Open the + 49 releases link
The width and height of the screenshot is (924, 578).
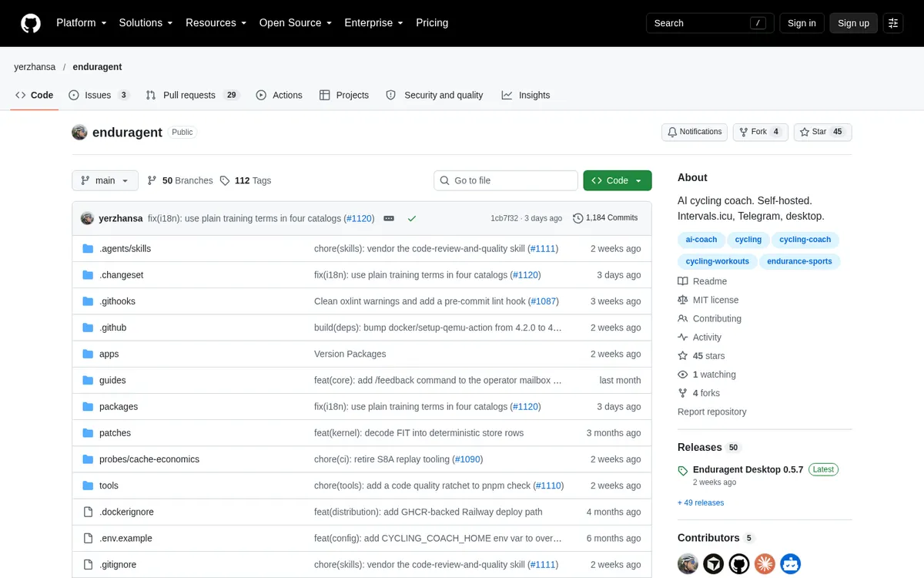coord(701,502)
